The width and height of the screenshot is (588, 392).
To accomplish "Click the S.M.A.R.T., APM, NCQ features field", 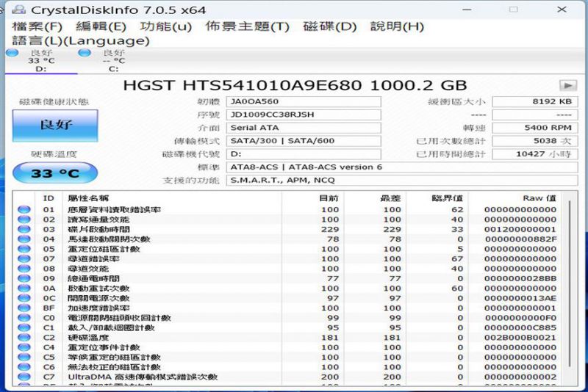I will [x=401, y=180].
